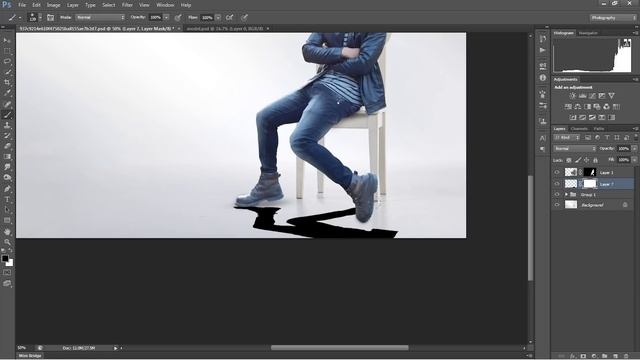Open the Window menu
Viewport: 640px width, 360px height.
tap(165, 5)
